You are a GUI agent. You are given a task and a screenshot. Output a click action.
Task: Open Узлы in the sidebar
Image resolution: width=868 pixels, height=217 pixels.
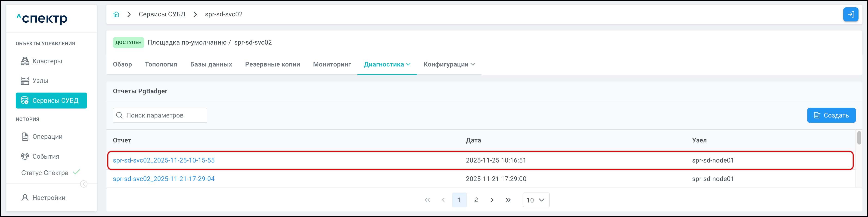click(40, 81)
